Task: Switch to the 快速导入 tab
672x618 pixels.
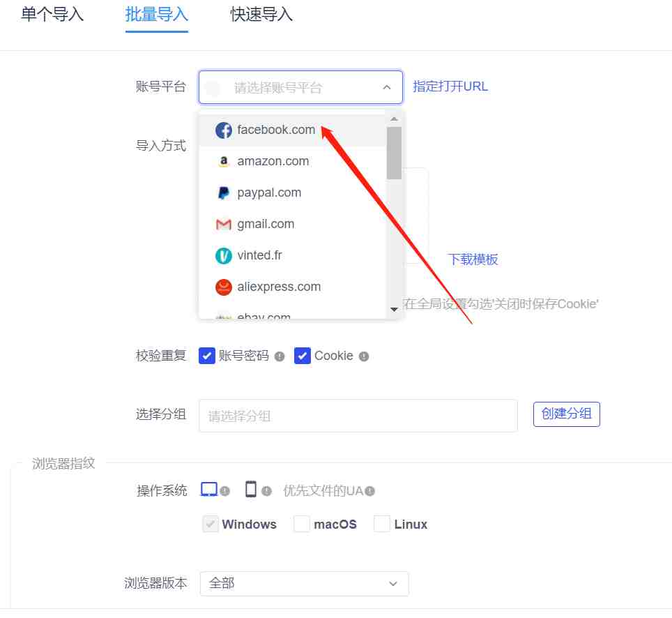Action: pos(261,15)
